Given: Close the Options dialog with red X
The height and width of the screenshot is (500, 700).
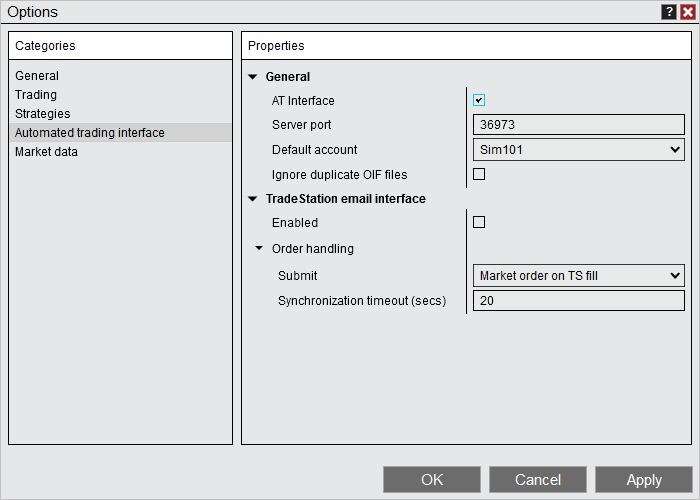Looking at the screenshot, I should pos(688,12).
